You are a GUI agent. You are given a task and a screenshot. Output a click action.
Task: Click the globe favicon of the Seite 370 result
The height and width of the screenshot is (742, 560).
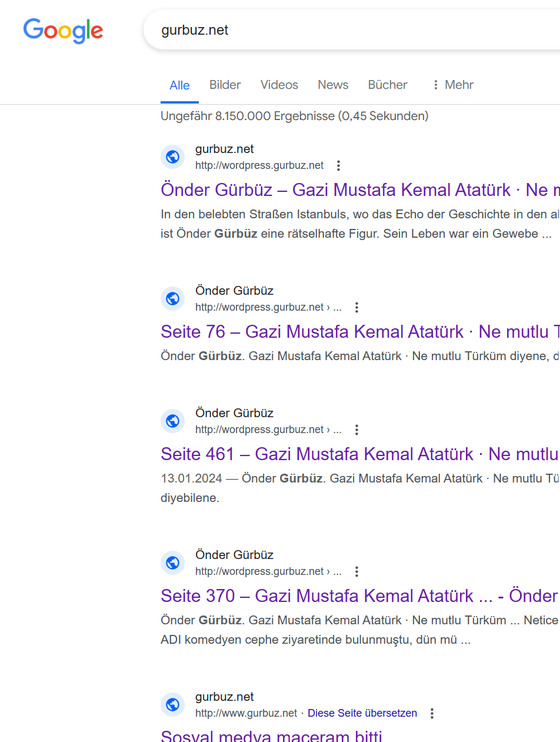(172, 563)
